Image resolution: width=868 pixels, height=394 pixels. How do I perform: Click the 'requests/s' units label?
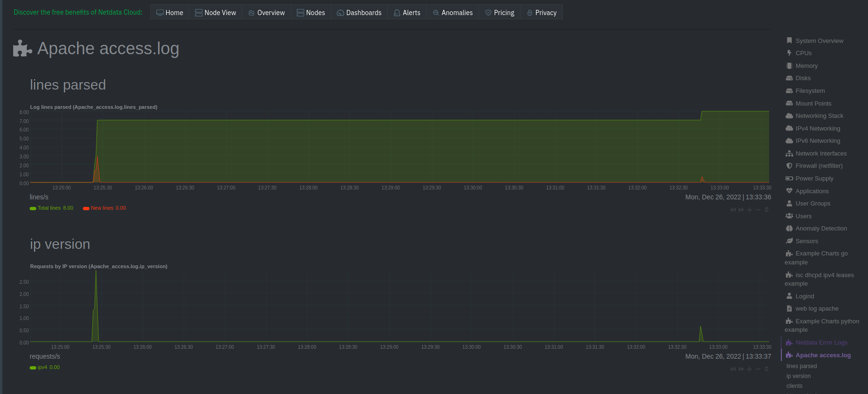[45, 356]
